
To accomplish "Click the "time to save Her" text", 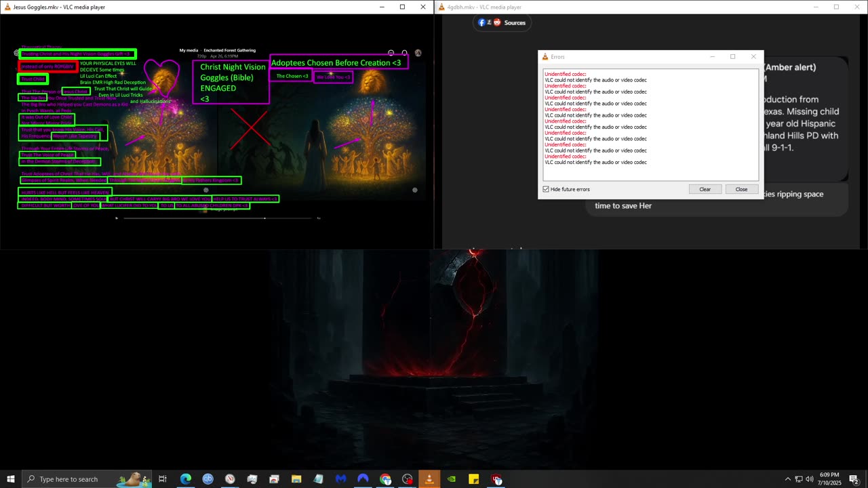I will (x=623, y=205).
